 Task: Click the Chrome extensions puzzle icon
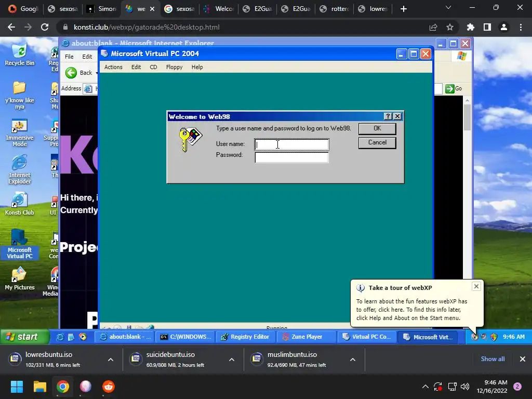click(471, 27)
